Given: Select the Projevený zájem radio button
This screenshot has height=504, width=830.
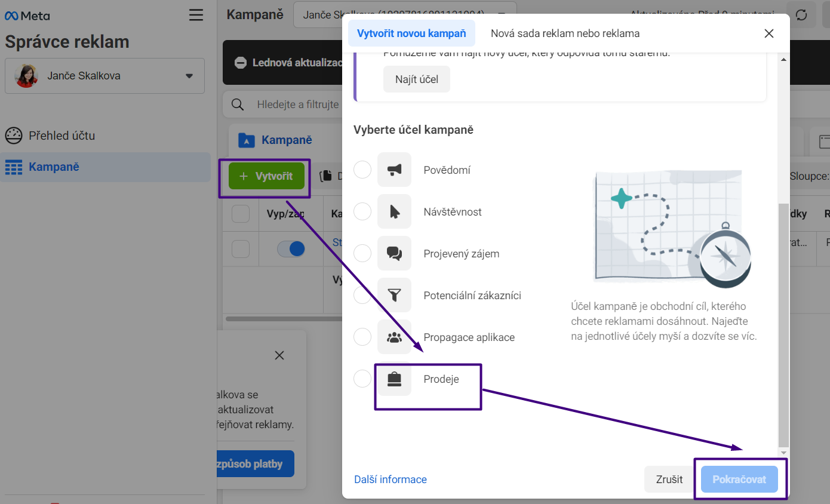Looking at the screenshot, I should (x=362, y=254).
